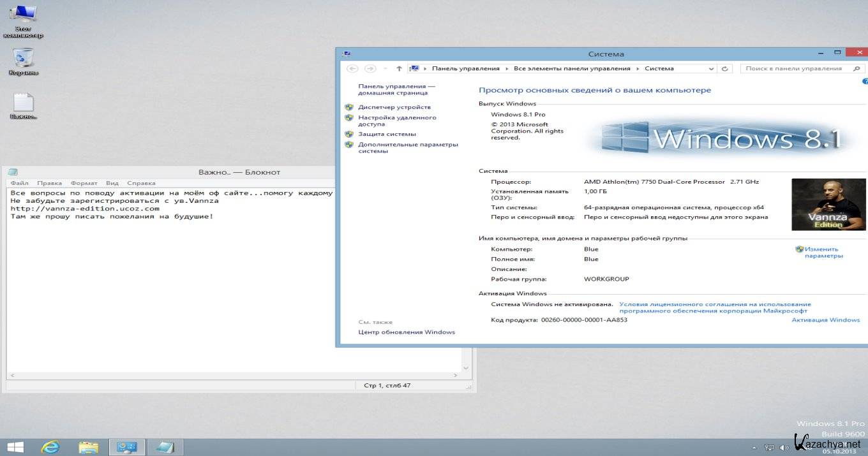The image size is (868, 456).
Task: Open File Explorer from the taskbar
Action: (x=88, y=447)
